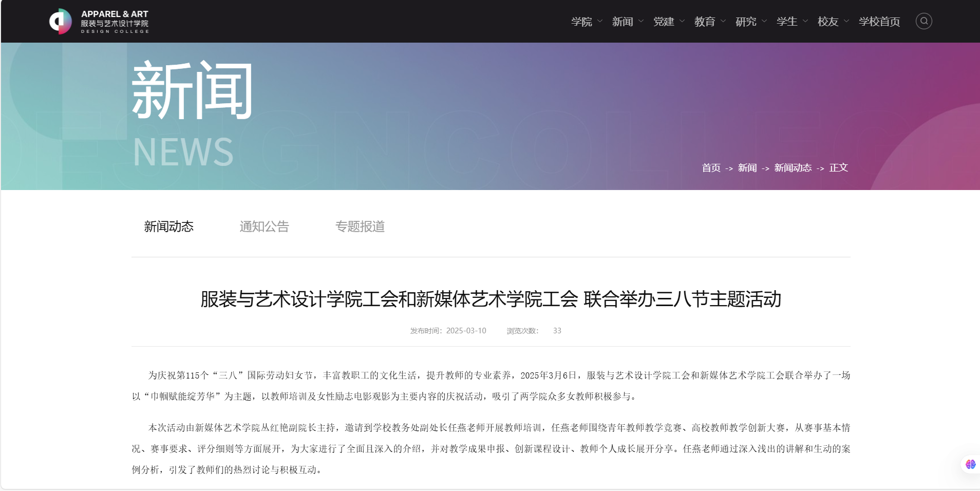Expand the chevron next to 研究
This screenshot has width=980, height=491.
[764, 22]
